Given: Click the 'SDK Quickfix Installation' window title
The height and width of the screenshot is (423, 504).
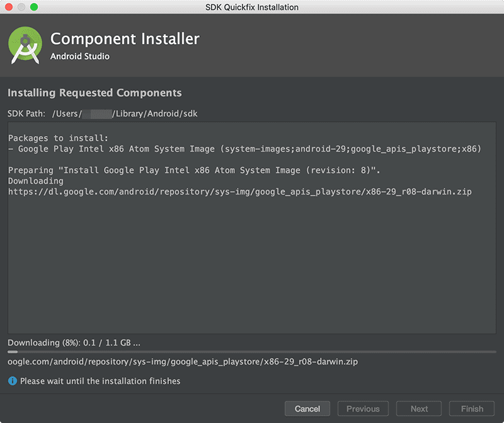Looking at the screenshot, I should 252,7.
